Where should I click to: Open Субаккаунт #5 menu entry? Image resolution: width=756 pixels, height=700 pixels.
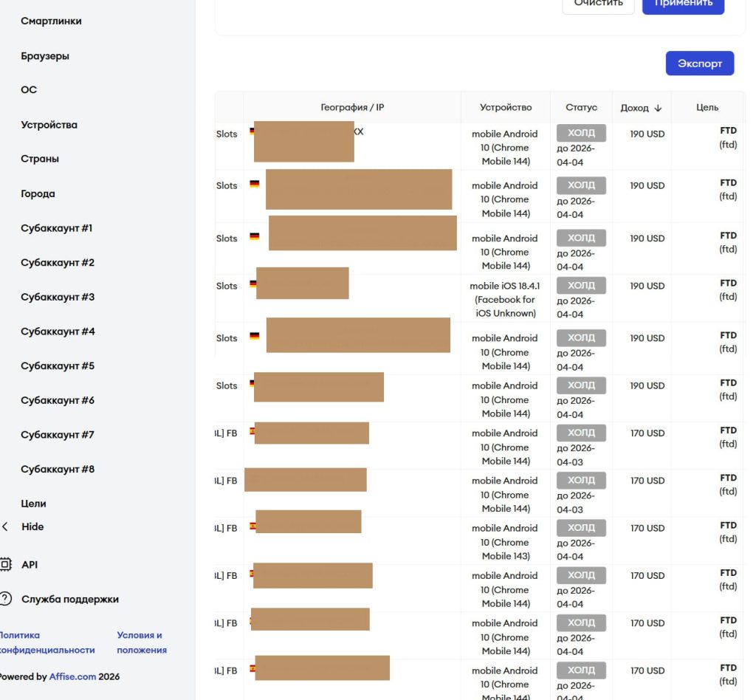click(x=58, y=366)
